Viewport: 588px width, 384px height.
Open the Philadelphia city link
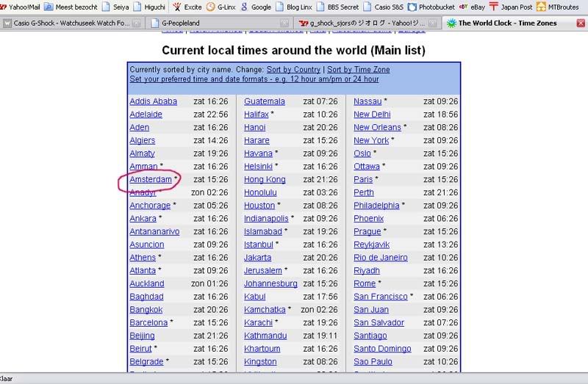(376, 206)
